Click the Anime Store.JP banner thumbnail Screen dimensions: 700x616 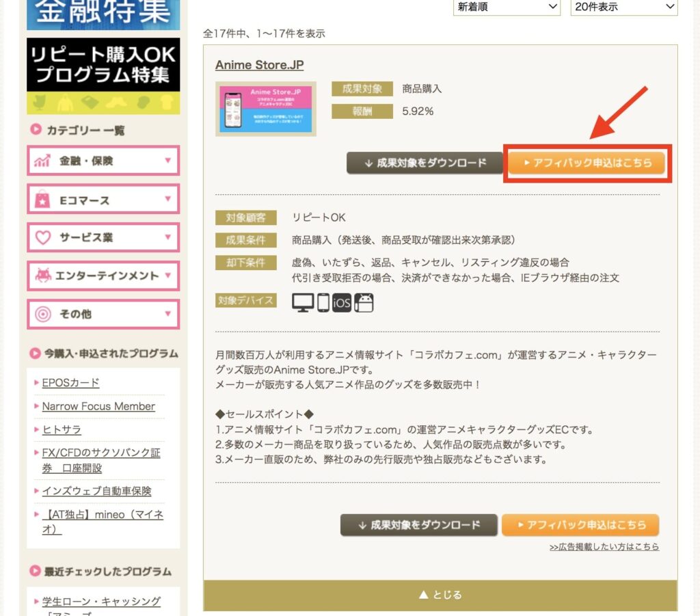(266, 109)
